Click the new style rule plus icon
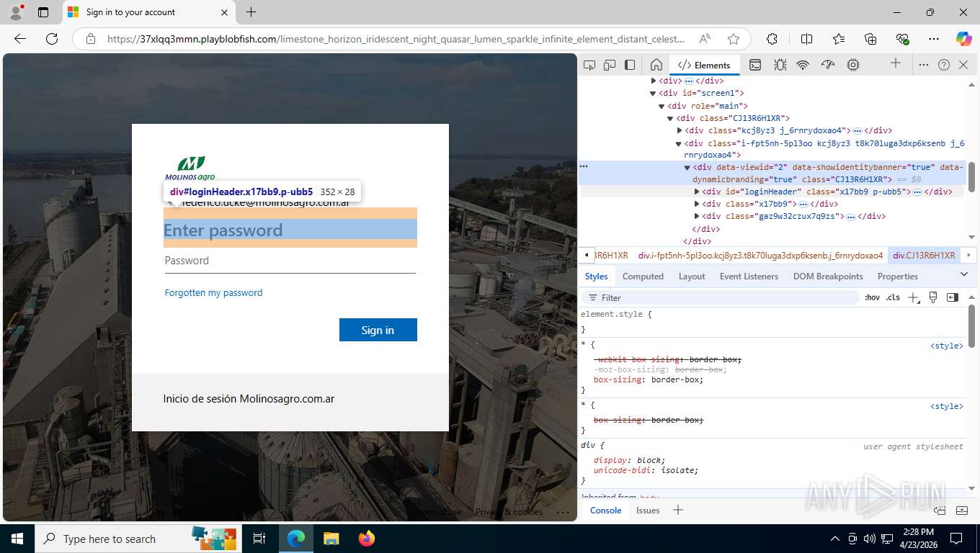The width and height of the screenshot is (980, 553). pyautogui.click(x=914, y=297)
